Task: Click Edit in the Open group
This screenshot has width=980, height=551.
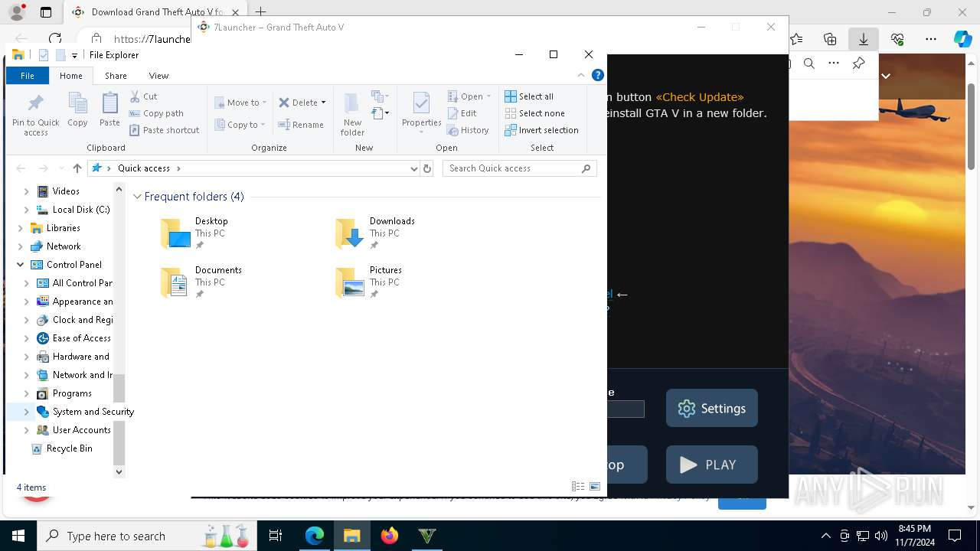Action: tap(462, 113)
